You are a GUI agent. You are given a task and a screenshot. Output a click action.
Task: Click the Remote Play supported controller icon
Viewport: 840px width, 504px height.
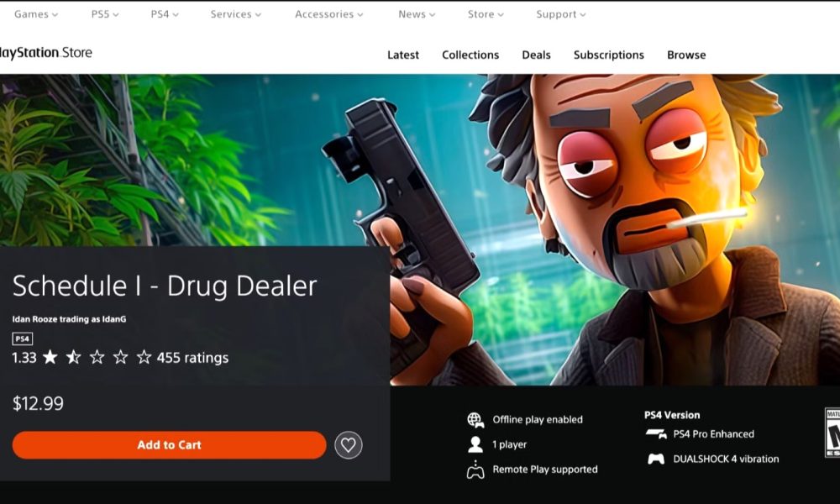(x=475, y=470)
